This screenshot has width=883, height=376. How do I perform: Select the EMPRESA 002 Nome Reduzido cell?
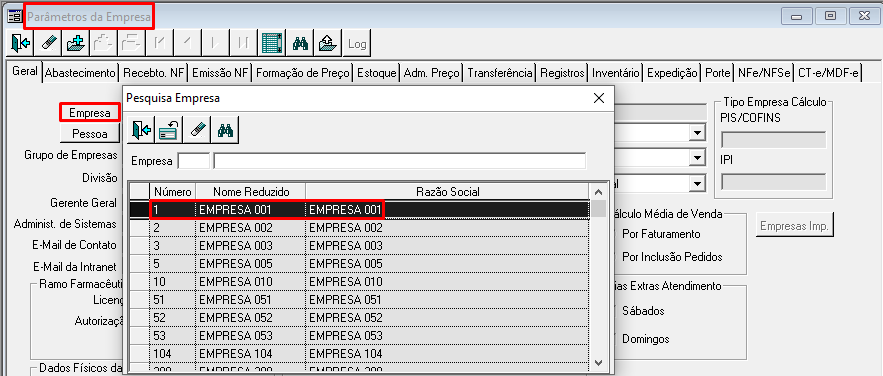point(251,228)
